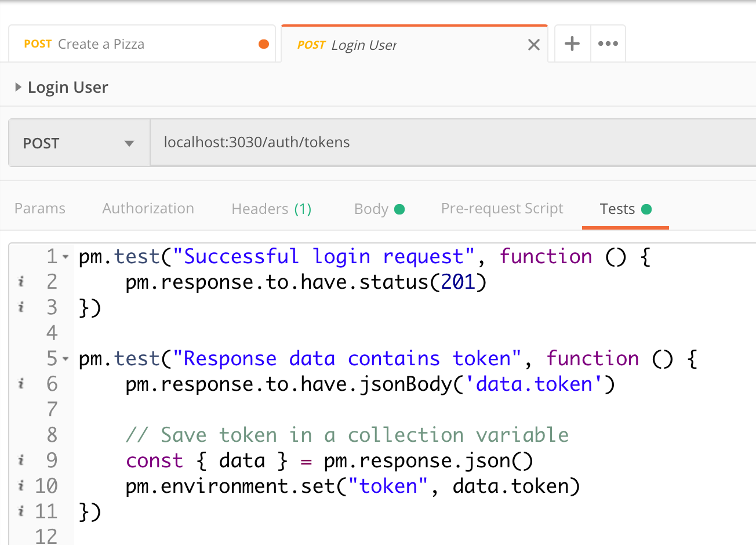
Task: Click pm.environment.set on line 10
Action: click(230, 486)
